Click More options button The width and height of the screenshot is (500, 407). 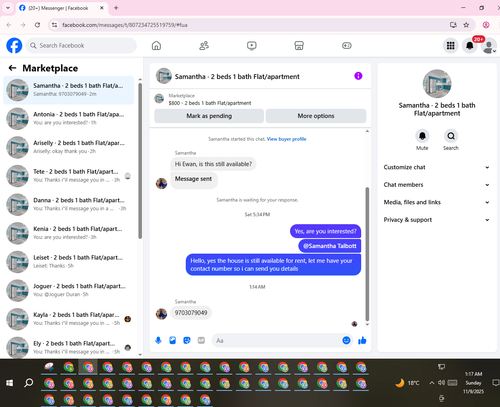pyautogui.click(x=316, y=116)
